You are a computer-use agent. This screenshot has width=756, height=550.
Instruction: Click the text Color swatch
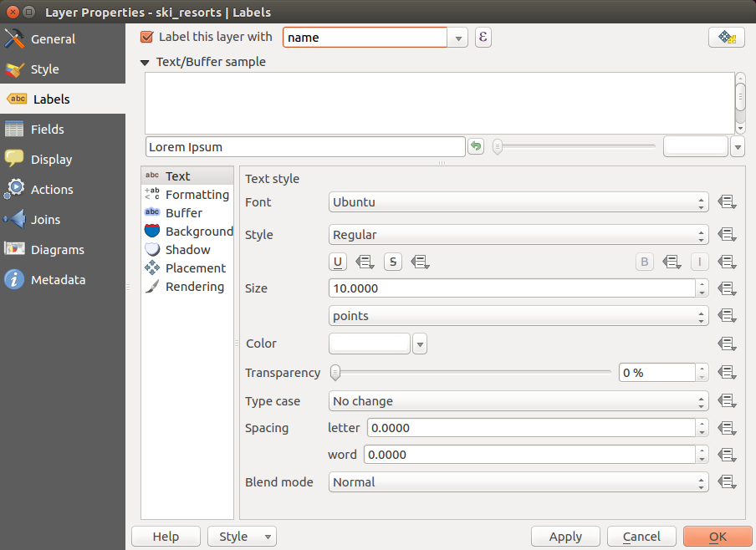(x=370, y=344)
